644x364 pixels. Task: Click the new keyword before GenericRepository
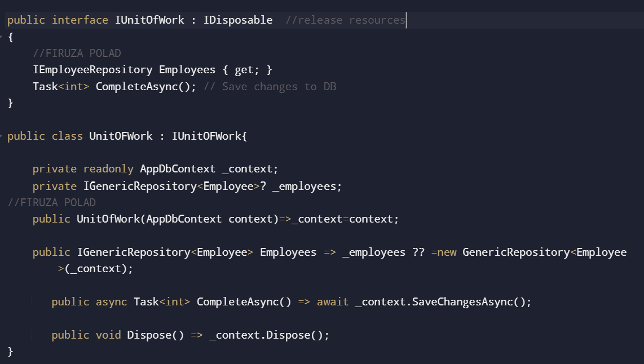click(x=447, y=252)
